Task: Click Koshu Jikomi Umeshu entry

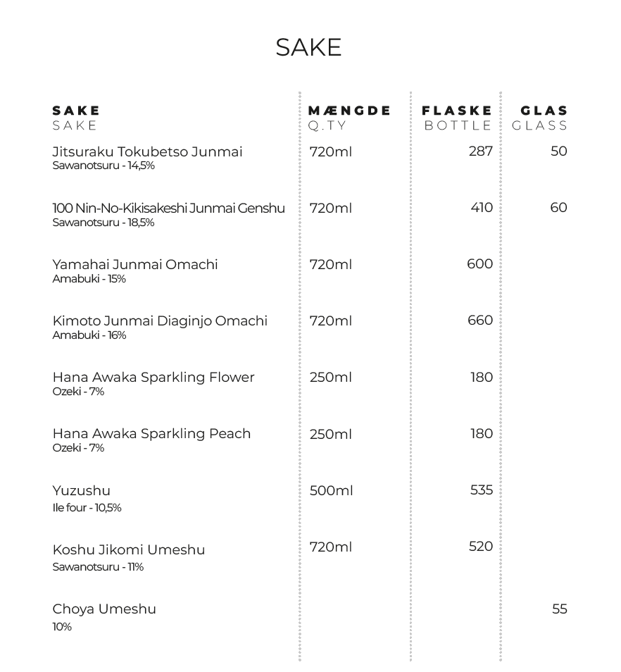Action: point(128,550)
